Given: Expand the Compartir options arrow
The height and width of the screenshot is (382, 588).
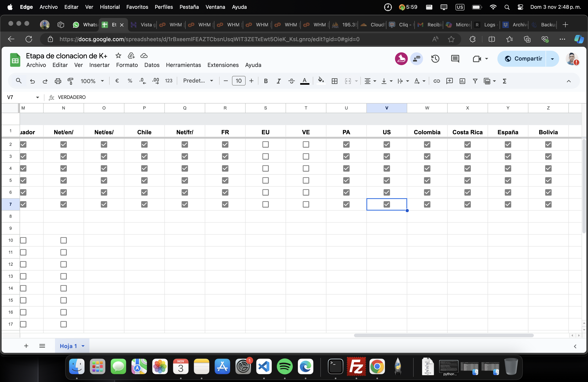Looking at the screenshot, I should (552, 59).
